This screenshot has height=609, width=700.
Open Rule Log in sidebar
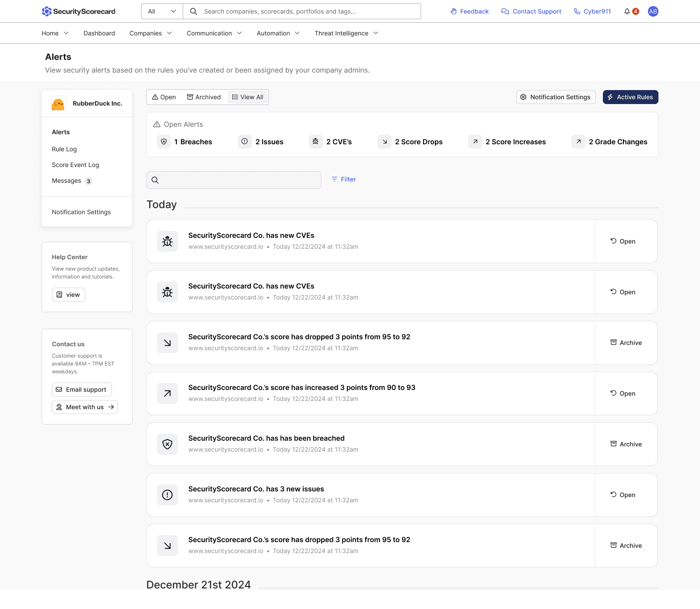pos(64,149)
